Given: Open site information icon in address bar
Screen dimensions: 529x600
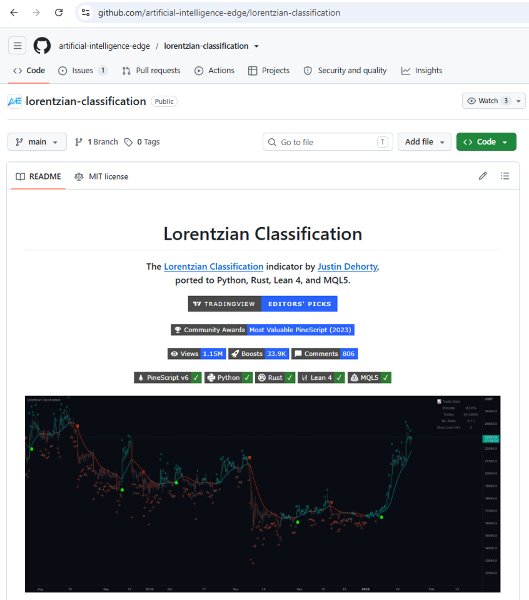Looking at the screenshot, I should point(86,13).
